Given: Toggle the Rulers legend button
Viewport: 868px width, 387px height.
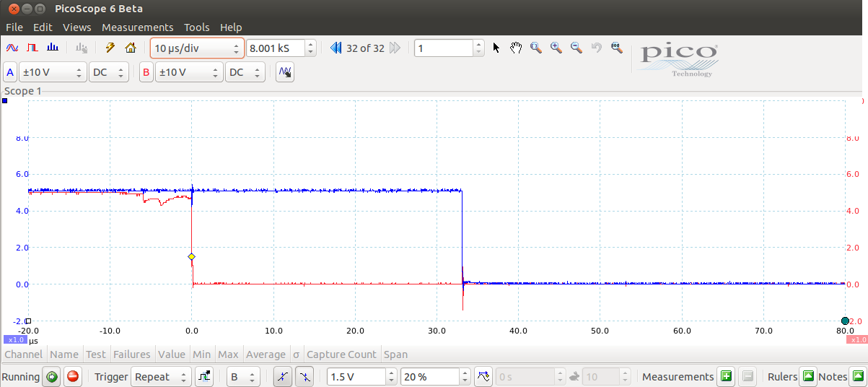Looking at the screenshot, I should [808, 376].
